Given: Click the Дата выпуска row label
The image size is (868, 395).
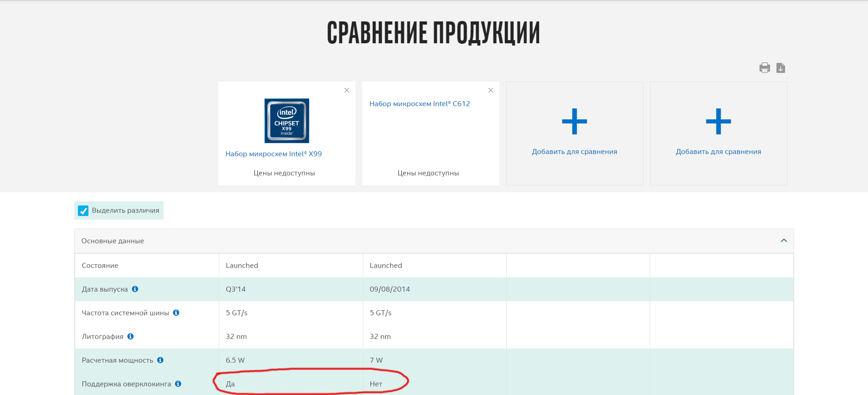Looking at the screenshot, I should (x=105, y=289).
